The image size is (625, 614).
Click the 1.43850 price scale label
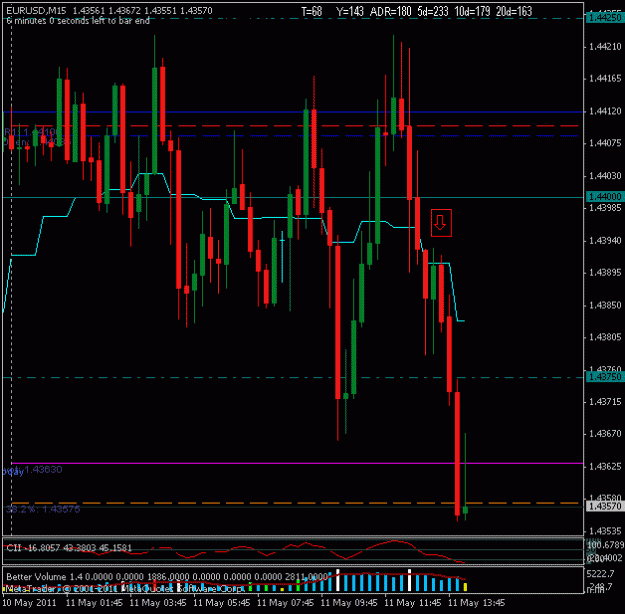(x=605, y=305)
